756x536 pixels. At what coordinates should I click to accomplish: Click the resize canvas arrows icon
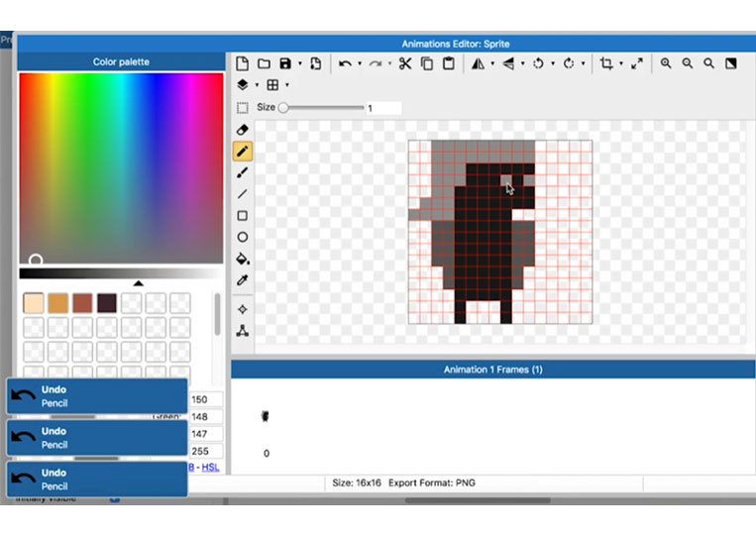(637, 63)
